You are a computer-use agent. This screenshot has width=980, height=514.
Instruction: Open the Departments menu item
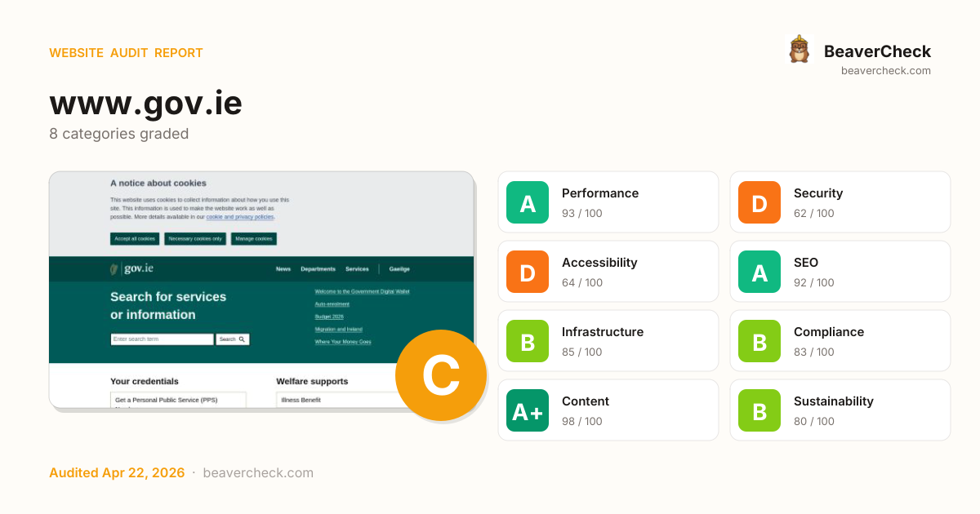coord(318,269)
